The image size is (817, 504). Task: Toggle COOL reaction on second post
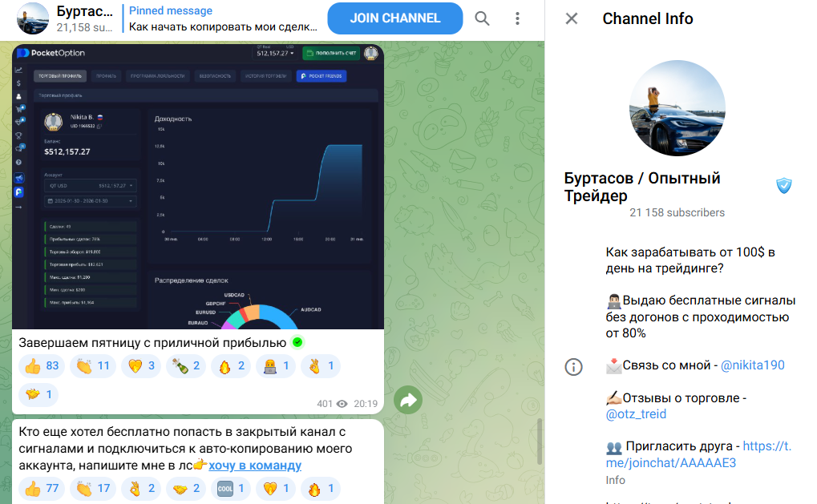[x=231, y=489]
